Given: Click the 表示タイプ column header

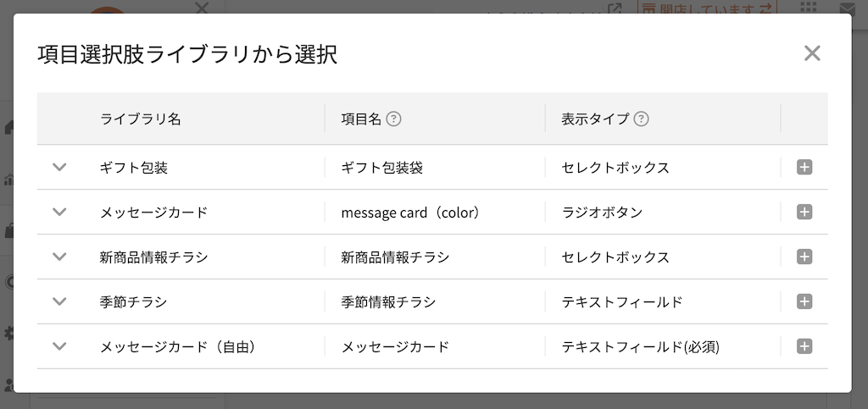Looking at the screenshot, I should pos(595,119).
